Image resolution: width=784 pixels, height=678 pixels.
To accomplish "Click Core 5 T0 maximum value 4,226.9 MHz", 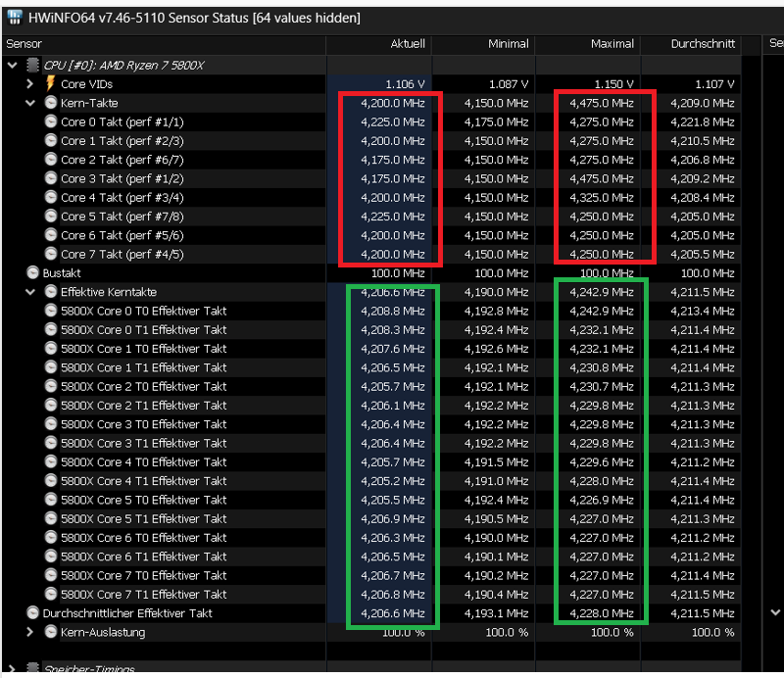I will click(602, 500).
